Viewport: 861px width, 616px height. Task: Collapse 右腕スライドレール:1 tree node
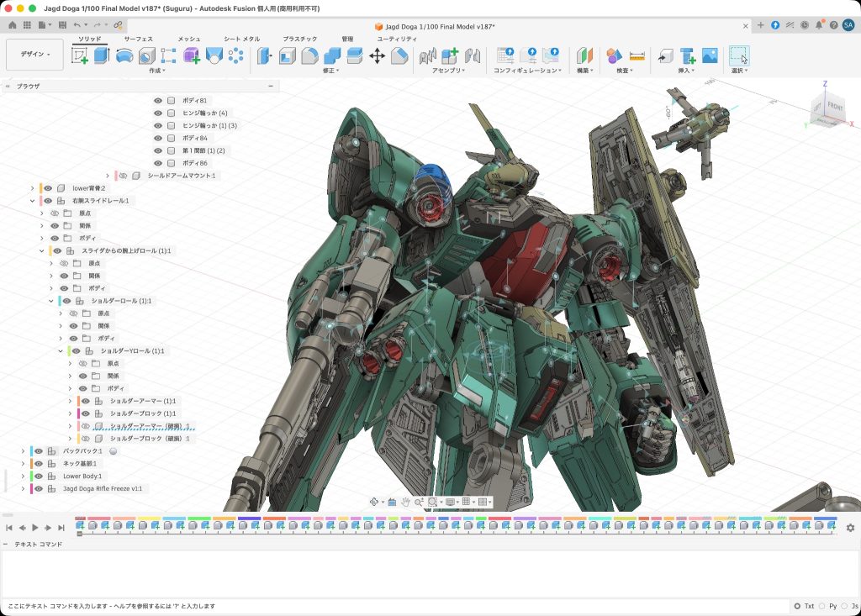pyautogui.click(x=33, y=201)
